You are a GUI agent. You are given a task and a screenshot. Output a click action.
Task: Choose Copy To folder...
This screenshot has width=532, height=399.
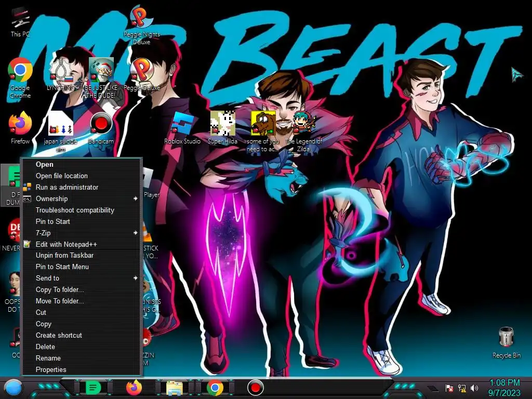[x=81, y=290]
